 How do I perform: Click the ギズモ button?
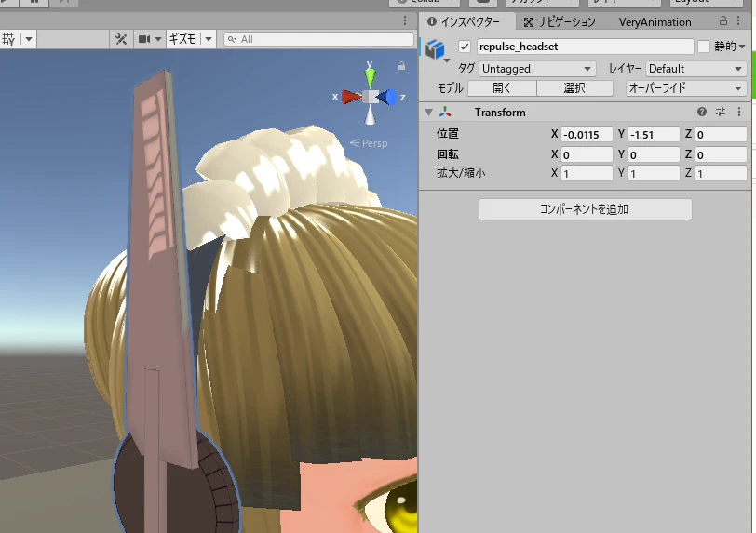(x=182, y=39)
